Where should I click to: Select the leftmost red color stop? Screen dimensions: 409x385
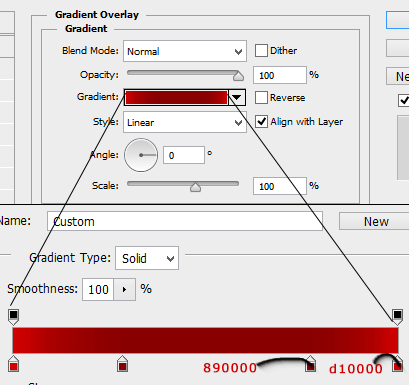tap(13, 364)
